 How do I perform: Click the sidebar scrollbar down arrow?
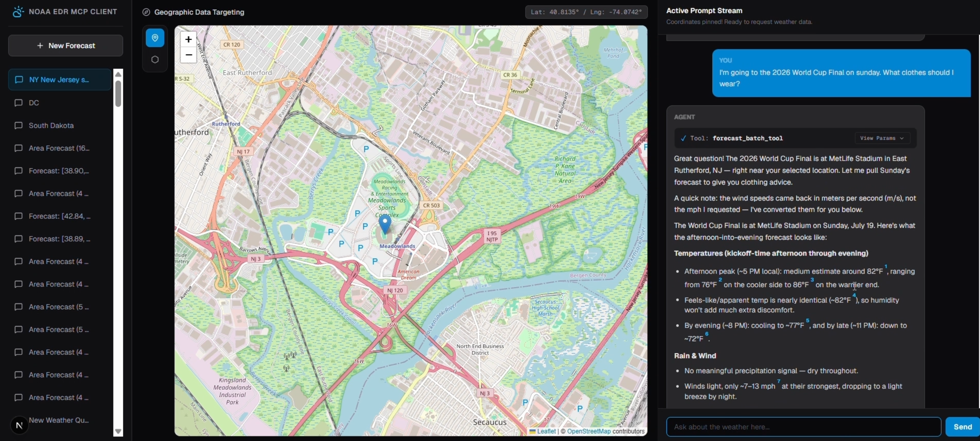pyautogui.click(x=118, y=432)
